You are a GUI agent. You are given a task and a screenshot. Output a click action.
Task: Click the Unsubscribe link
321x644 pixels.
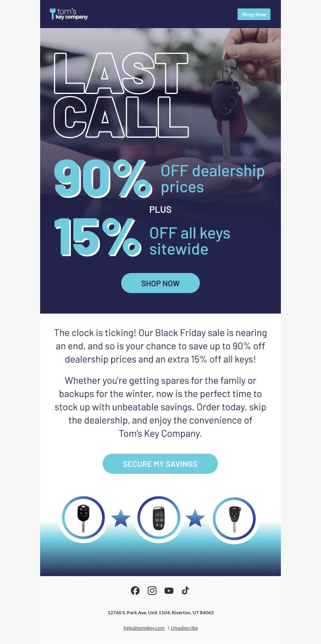(x=184, y=628)
